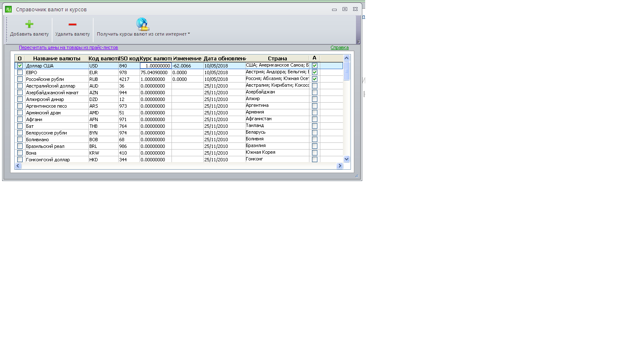Check the O checkbox for Австралийский доллар
This screenshot has width=644, height=362.
point(20,85)
